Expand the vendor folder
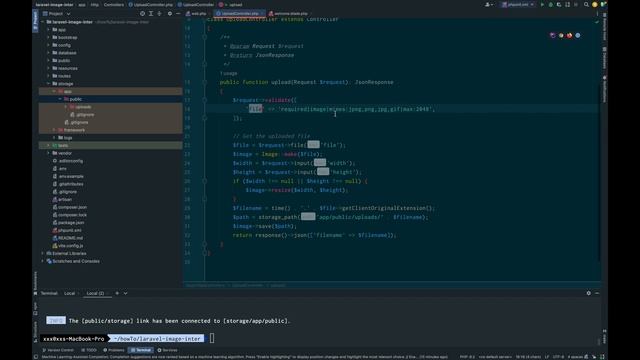 49,153
